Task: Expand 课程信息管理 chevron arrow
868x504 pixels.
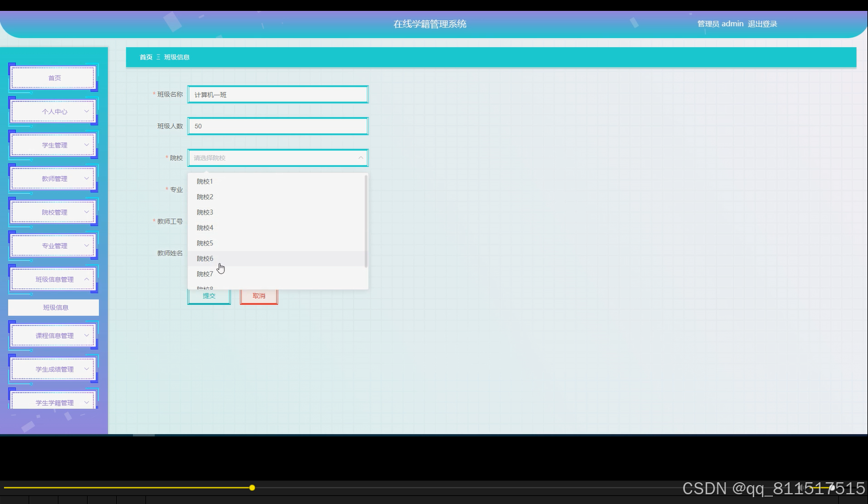Action: [86, 336]
